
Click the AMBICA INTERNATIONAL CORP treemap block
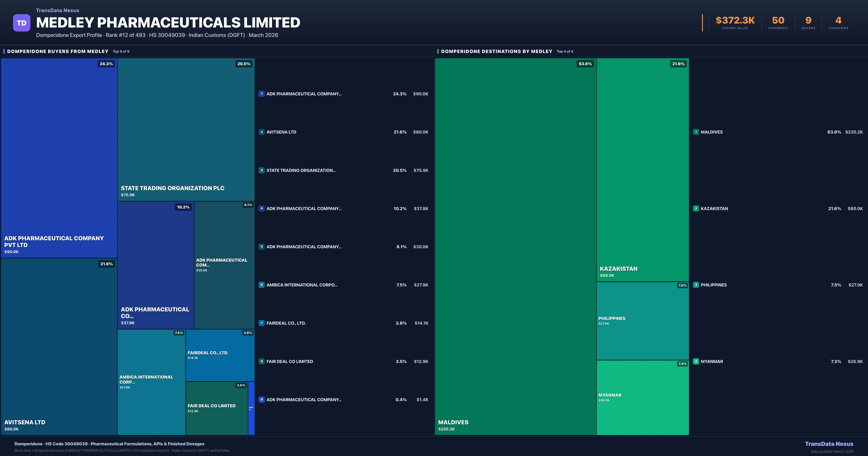coord(151,382)
